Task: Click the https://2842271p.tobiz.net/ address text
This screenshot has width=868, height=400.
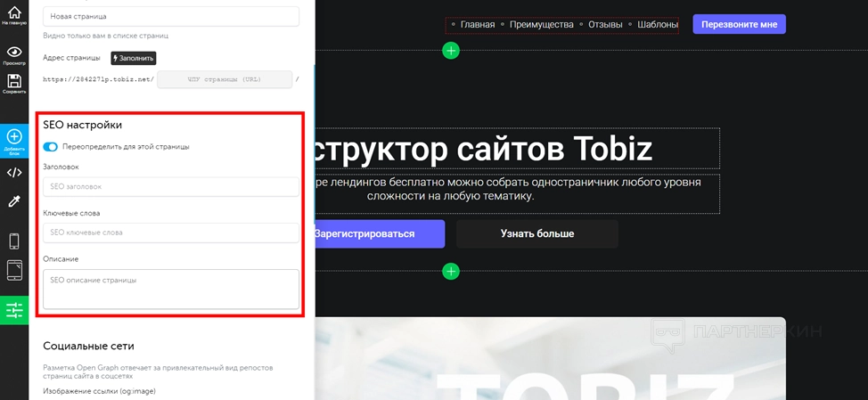Action: pos(99,79)
